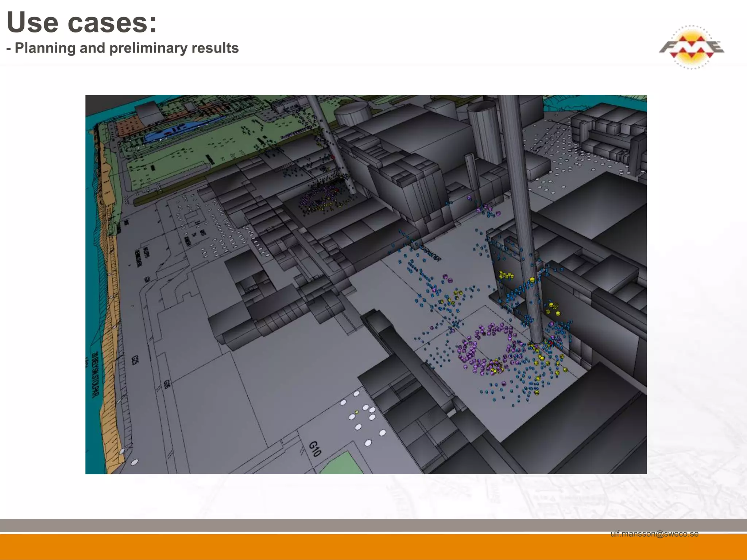The image size is (747, 560).
Task: Click the FME logo
Action: tap(691, 47)
